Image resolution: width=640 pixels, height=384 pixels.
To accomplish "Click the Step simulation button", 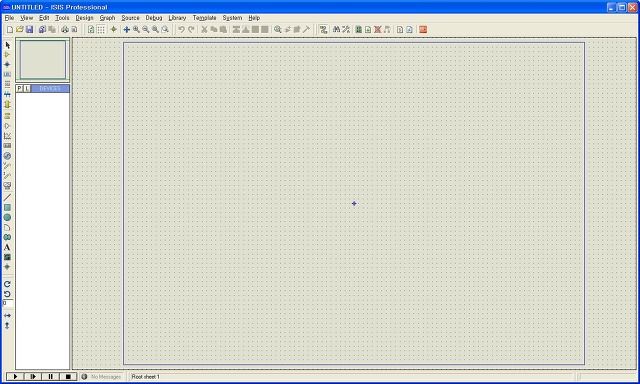I will pyautogui.click(x=33, y=376).
